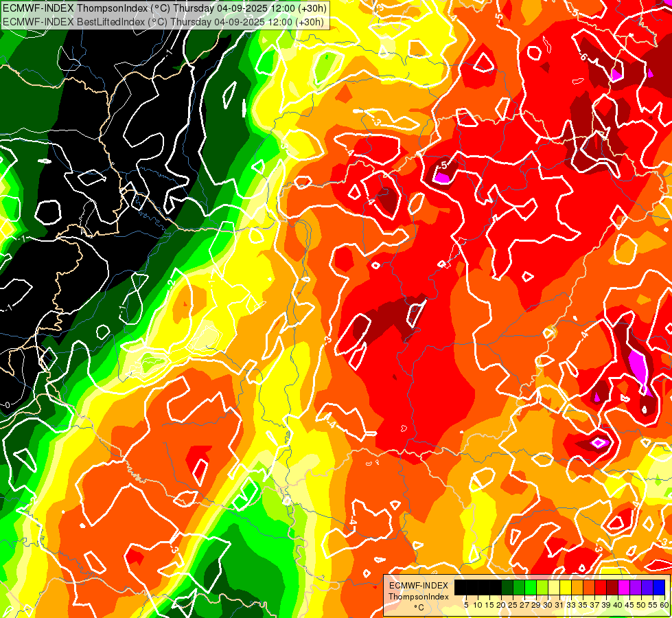
Task: Click the legend tick value '60'
Action: click(x=664, y=605)
